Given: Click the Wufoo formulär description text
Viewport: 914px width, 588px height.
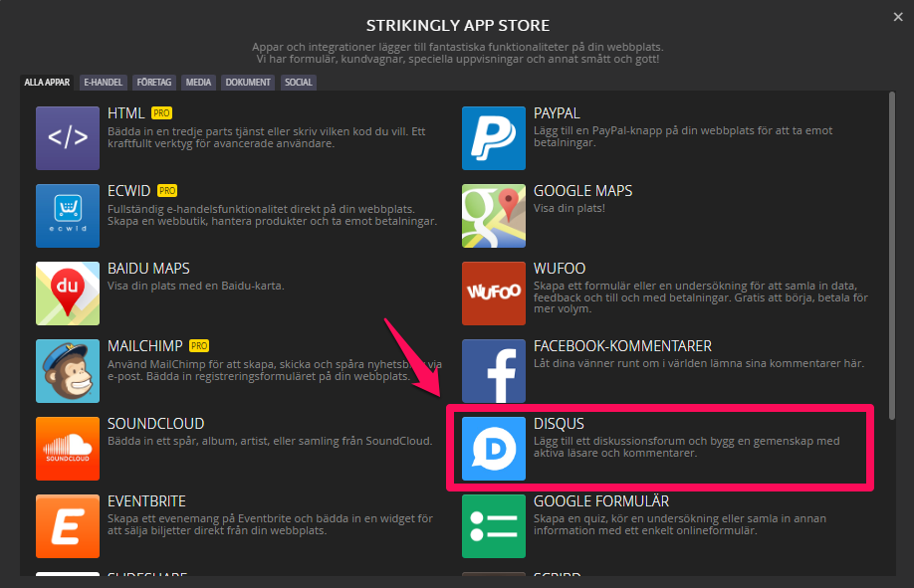Looking at the screenshot, I should pyautogui.click(x=701, y=297).
